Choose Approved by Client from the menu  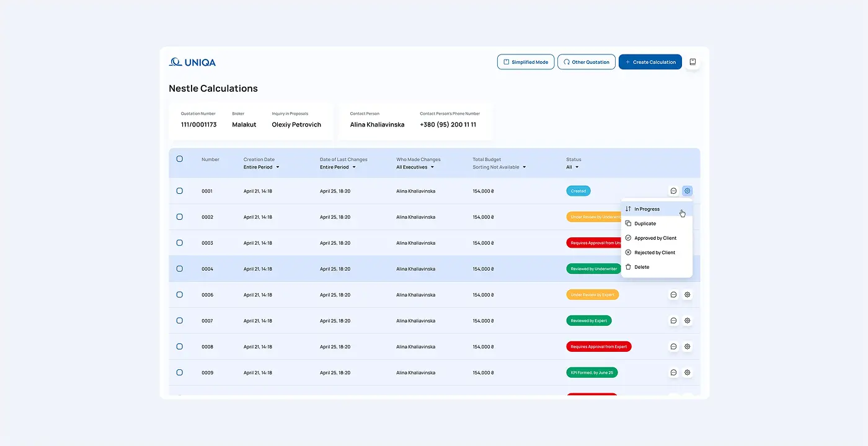point(654,237)
